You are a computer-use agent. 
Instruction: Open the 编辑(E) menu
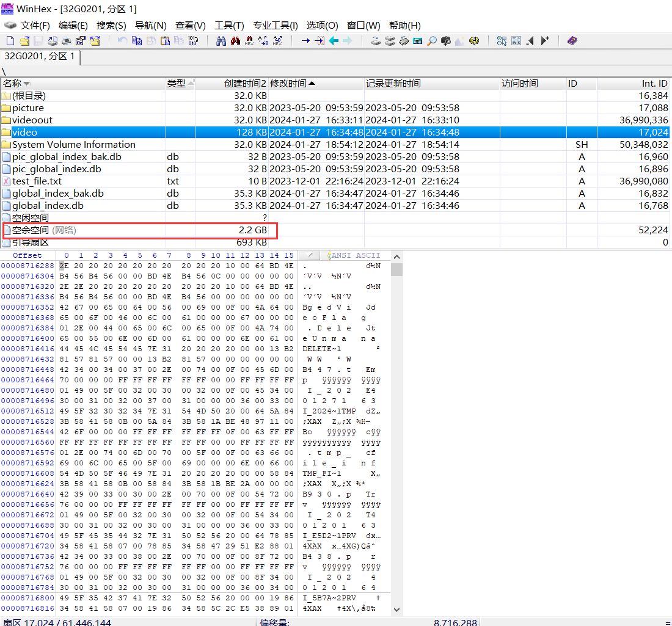click(73, 26)
